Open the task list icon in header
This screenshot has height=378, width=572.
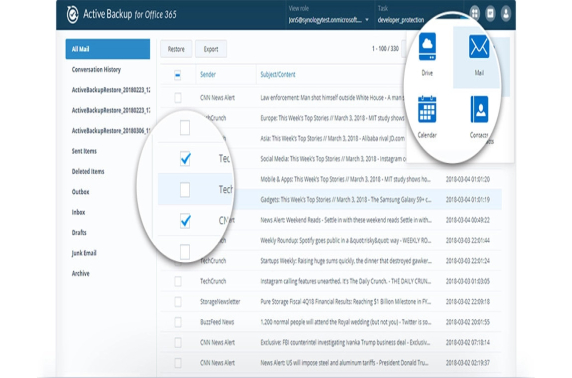[490, 14]
